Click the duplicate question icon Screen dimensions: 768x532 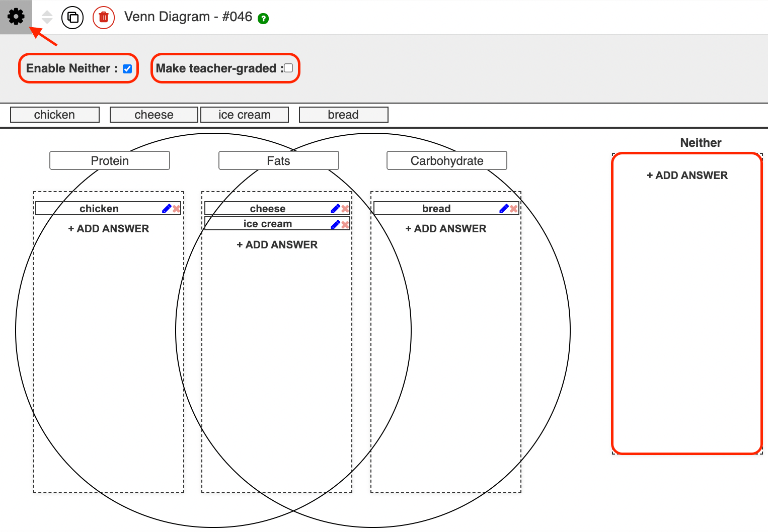[72, 17]
